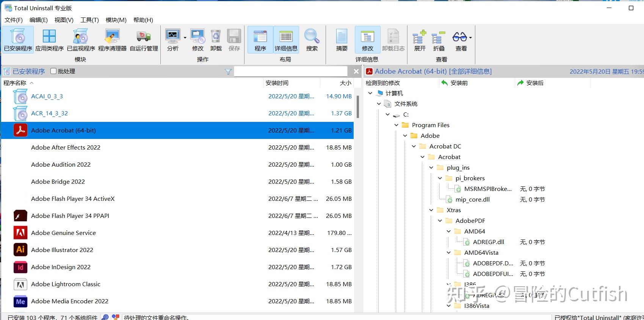
Task: Collapse the 文件系统 tree node
Action: 379,104
